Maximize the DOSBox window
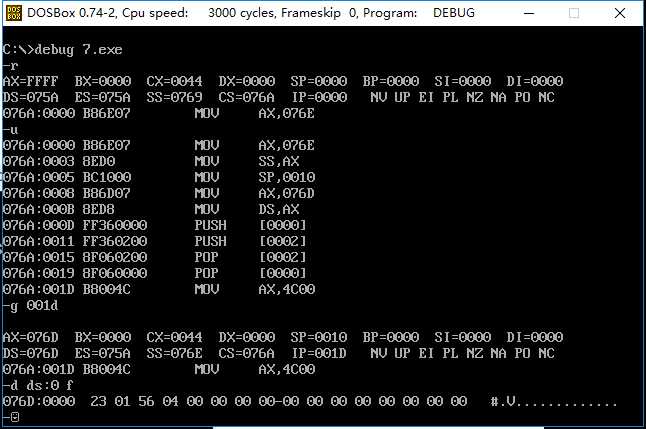The height and width of the screenshot is (429, 646). [x=574, y=13]
